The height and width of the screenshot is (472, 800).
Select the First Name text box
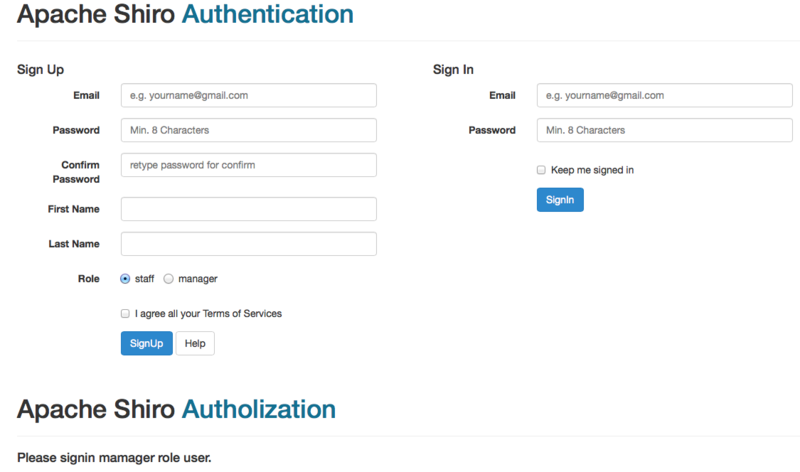tap(248, 209)
